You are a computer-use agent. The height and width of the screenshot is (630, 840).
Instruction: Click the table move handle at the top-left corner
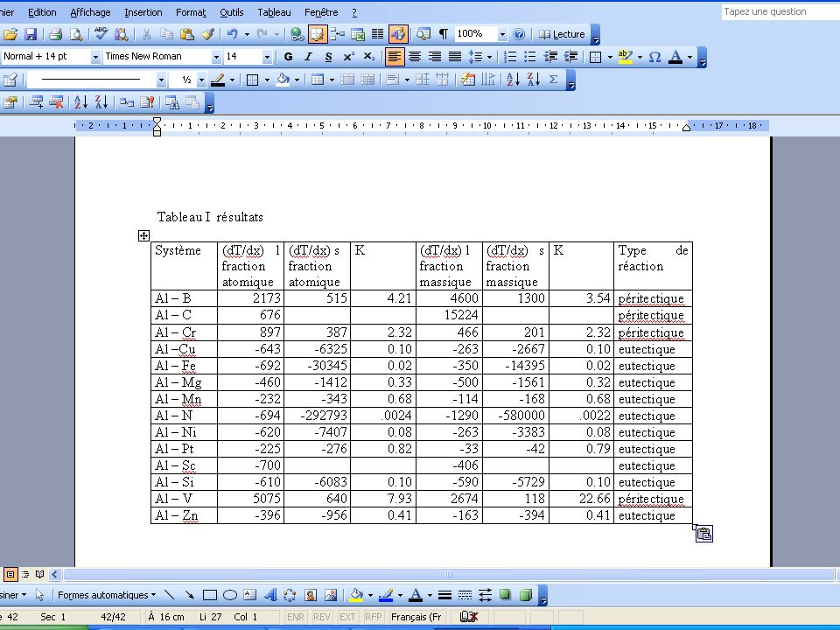point(143,235)
